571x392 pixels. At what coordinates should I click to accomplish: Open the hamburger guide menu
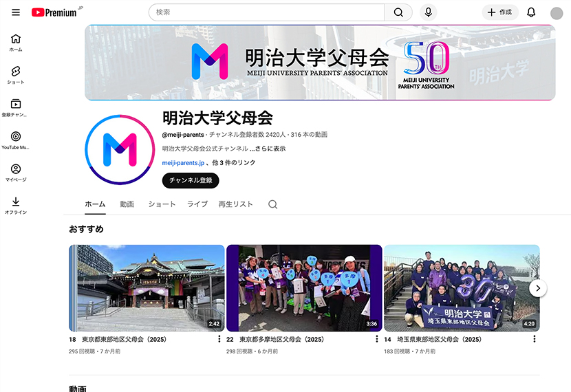click(16, 12)
